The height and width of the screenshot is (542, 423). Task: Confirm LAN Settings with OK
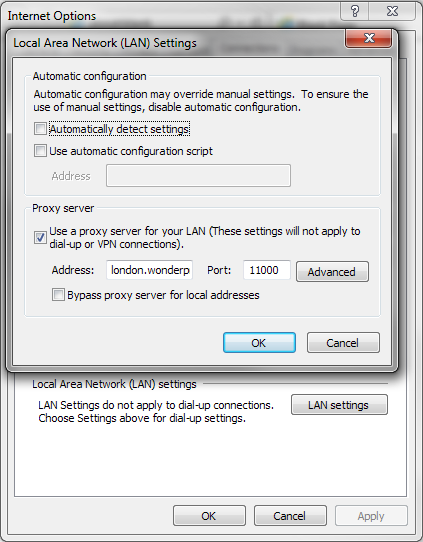[259, 343]
